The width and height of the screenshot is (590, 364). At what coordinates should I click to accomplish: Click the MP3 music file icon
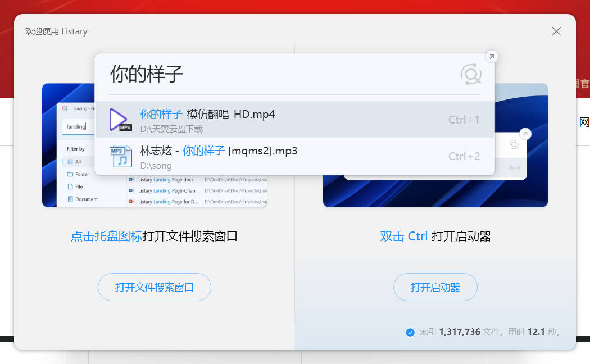[121, 156]
